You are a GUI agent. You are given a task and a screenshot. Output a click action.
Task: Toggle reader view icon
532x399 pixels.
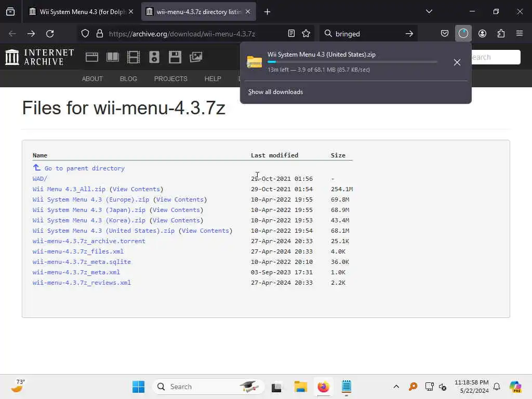[291, 33]
